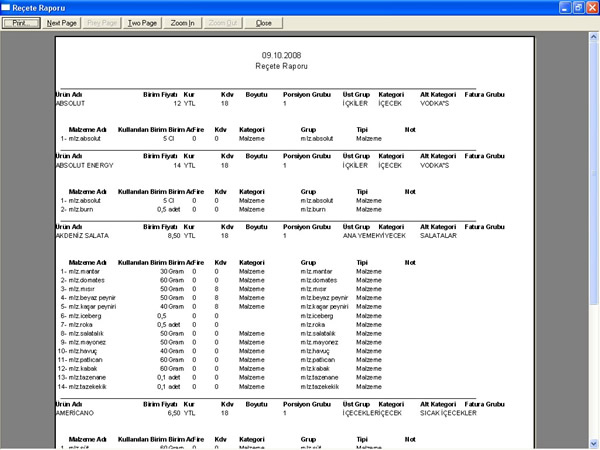This screenshot has height=450, width=600.
Task: Go to Next Page
Action: tap(62, 23)
